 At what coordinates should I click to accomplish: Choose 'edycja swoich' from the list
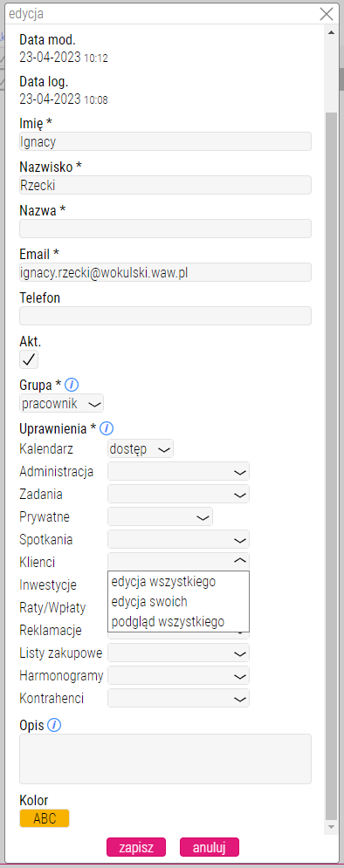tap(149, 602)
